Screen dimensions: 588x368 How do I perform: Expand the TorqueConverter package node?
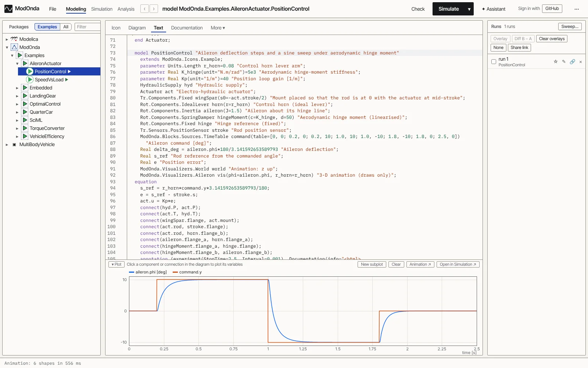(x=17, y=128)
